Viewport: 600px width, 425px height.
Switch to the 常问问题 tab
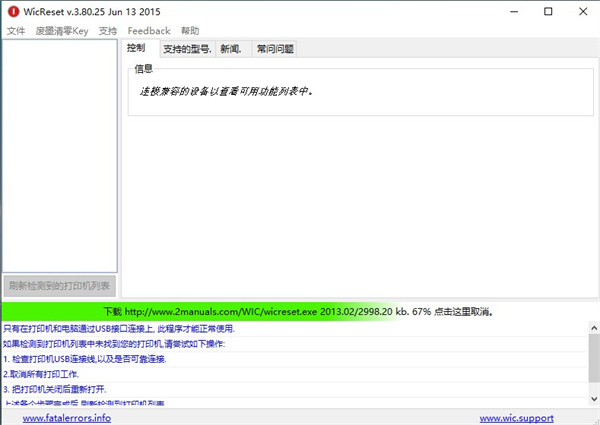275,49
